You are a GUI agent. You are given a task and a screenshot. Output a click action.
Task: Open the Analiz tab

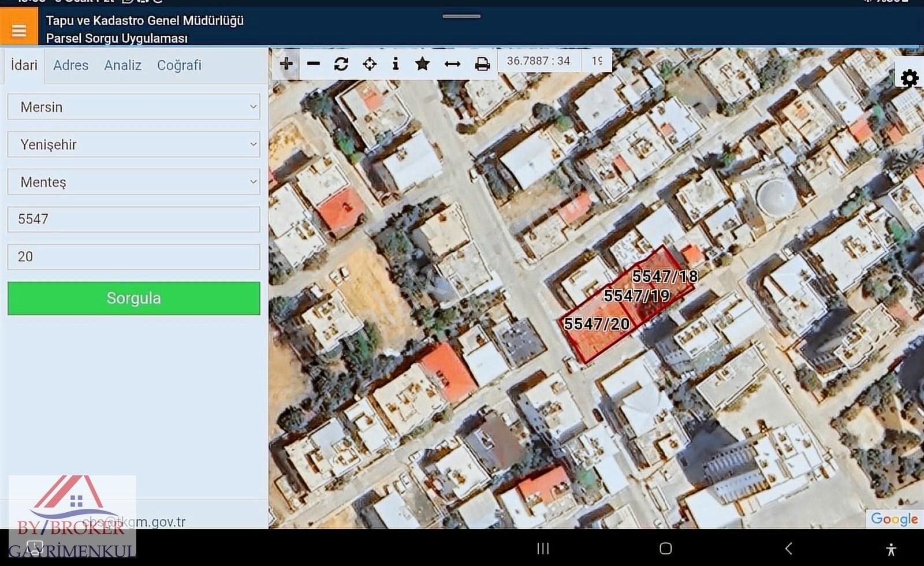tap(122, 65)
